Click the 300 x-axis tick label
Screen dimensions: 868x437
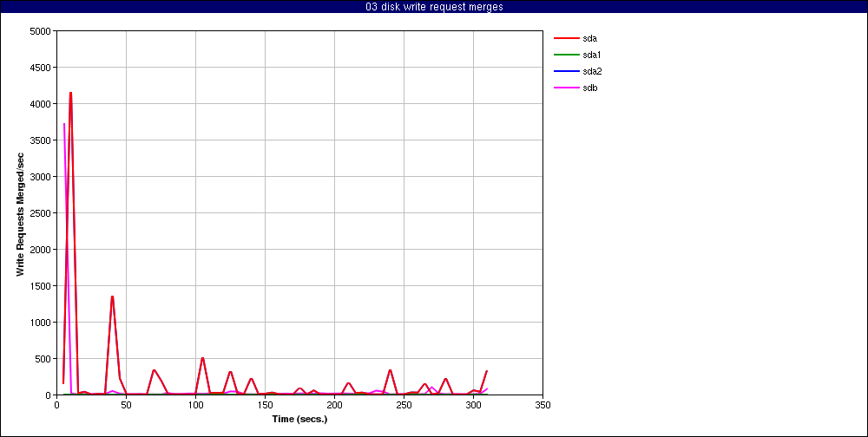tap(473, 405)
